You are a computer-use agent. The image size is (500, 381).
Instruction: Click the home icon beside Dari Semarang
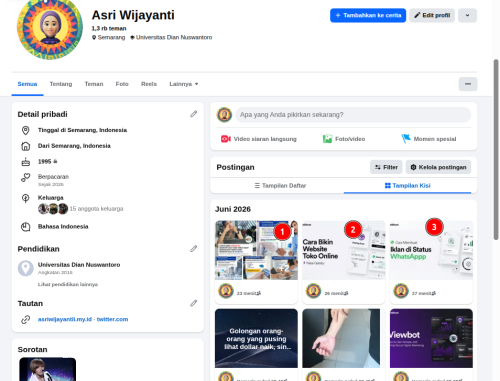coord(26,146)
